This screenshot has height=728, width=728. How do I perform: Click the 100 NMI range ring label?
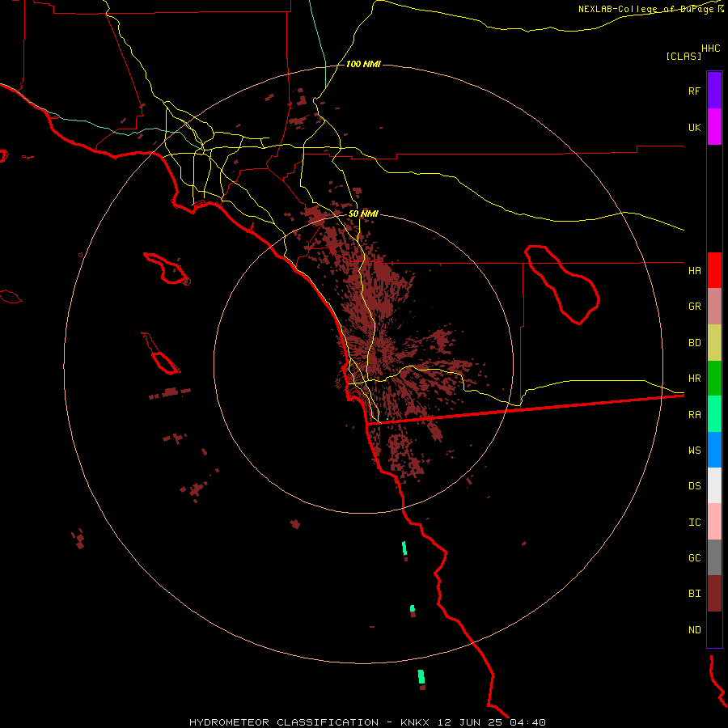tap(363, 64)
